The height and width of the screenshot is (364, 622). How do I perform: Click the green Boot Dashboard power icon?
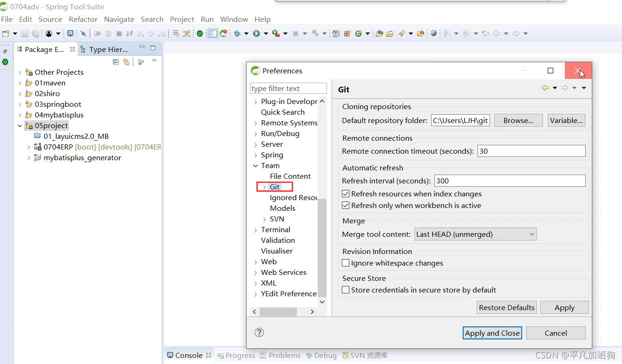[x=200, y=33]
